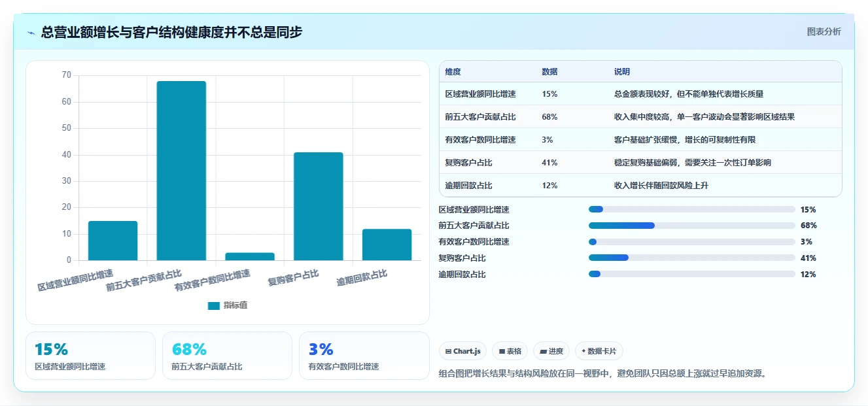Viewport: 868px width, 406px height.
Task: Select the Chart.js chip
Action: click(462, 351)
